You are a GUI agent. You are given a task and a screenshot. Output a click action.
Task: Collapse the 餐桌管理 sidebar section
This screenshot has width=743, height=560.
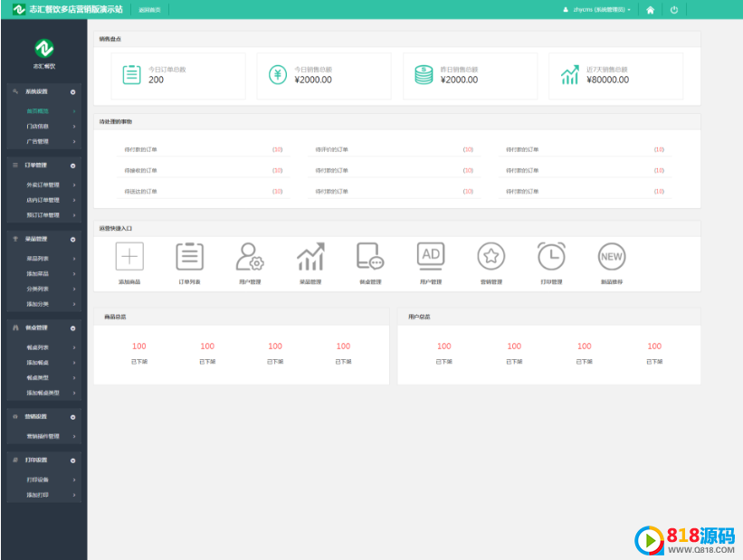pos(73,327)
